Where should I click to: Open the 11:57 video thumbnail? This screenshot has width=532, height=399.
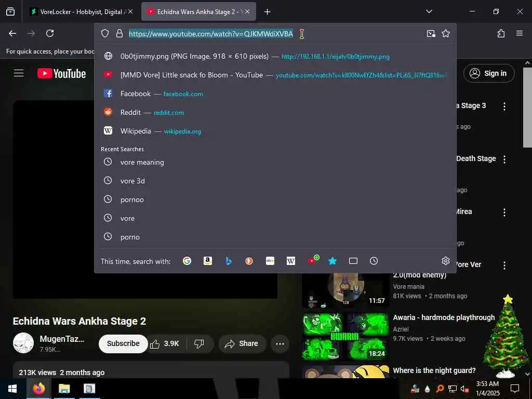(345, 290)
